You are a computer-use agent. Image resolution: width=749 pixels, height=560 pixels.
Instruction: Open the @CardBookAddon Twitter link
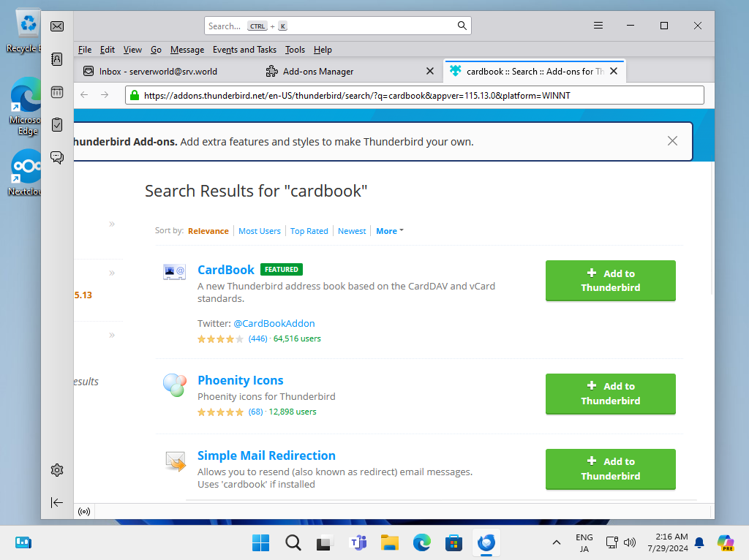(x=274, y=323)
